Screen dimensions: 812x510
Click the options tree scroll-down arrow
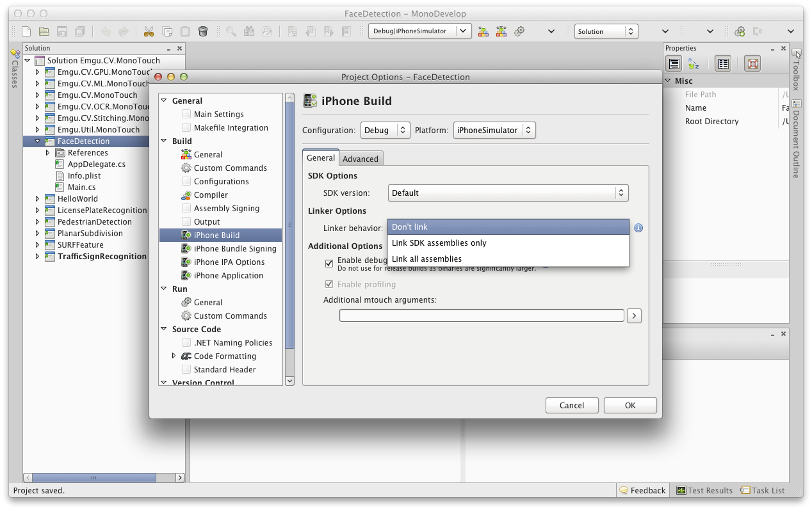coord(289,380)
